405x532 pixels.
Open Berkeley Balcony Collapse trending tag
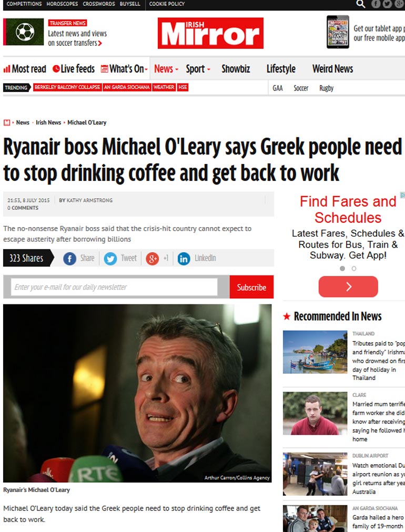click(67, 87)
